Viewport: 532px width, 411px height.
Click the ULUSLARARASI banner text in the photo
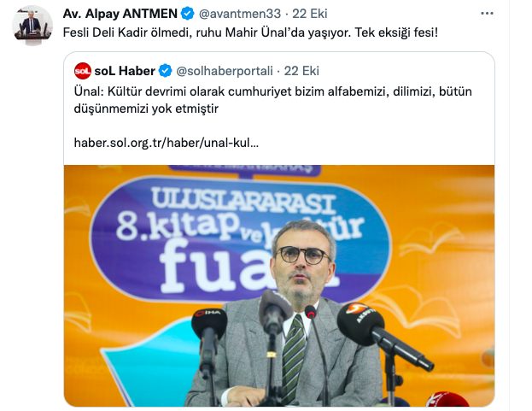click(x=243, y=201)
